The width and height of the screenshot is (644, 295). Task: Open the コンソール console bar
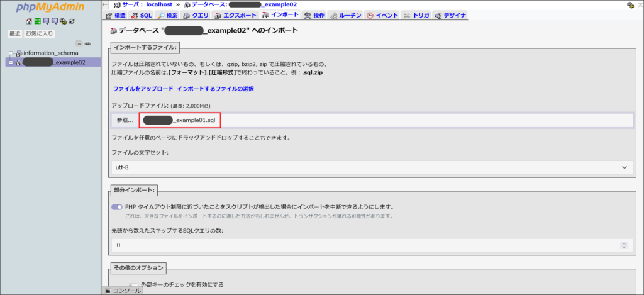coord(122,291)
